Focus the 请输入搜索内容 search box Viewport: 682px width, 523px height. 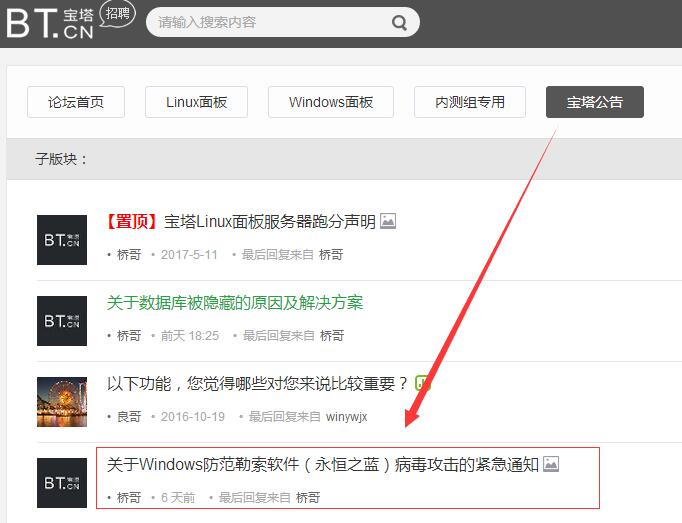point(283,22)
